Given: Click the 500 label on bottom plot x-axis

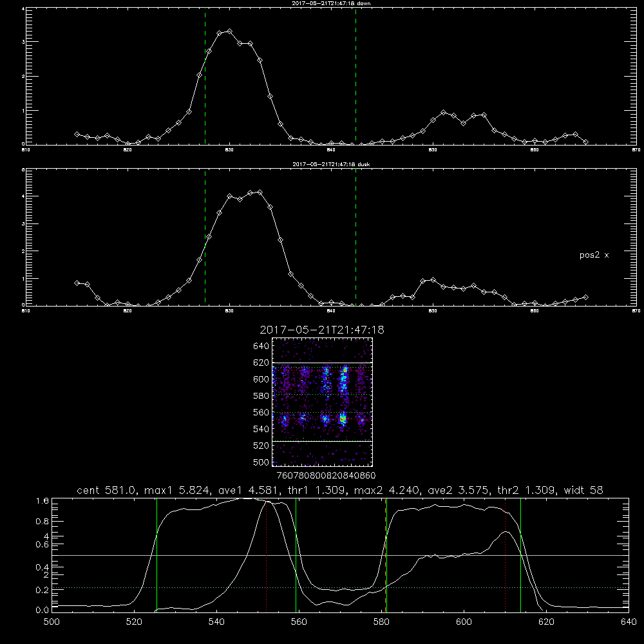Looking at the screenshot, I should tap(52, 622).
